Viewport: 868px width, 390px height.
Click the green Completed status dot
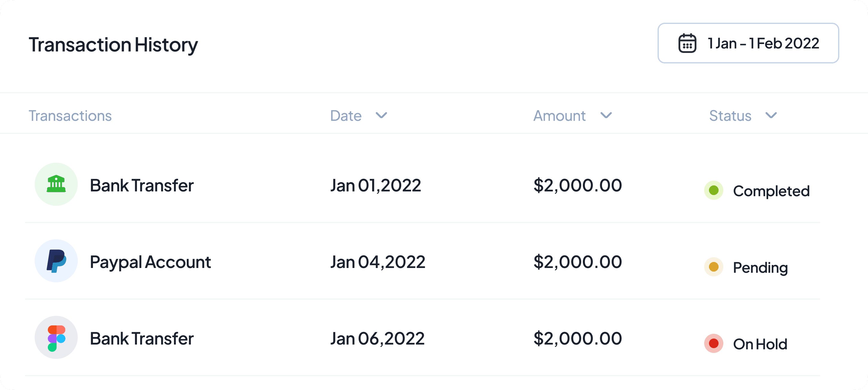coord(713,191)
